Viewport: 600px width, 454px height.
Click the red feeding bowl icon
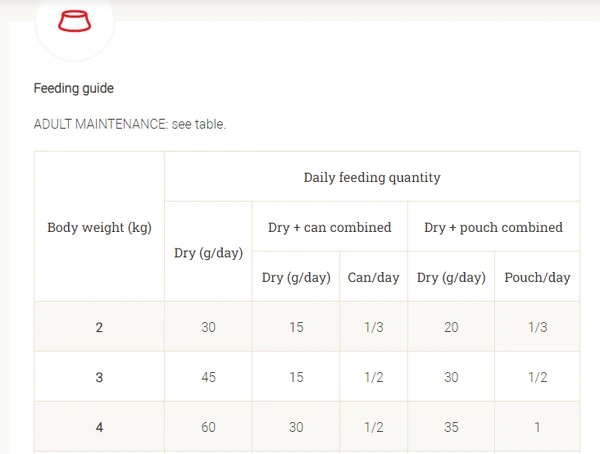[75, 21]
